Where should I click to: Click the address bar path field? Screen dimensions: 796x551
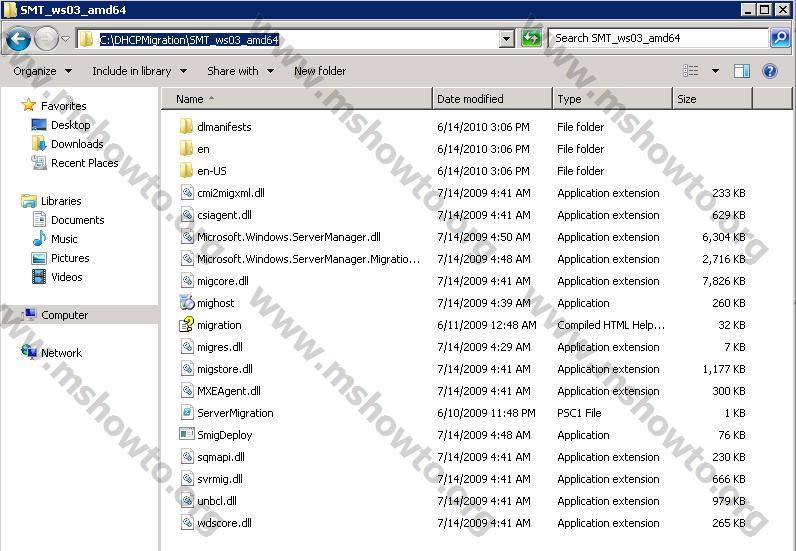[x=287, y=39]
